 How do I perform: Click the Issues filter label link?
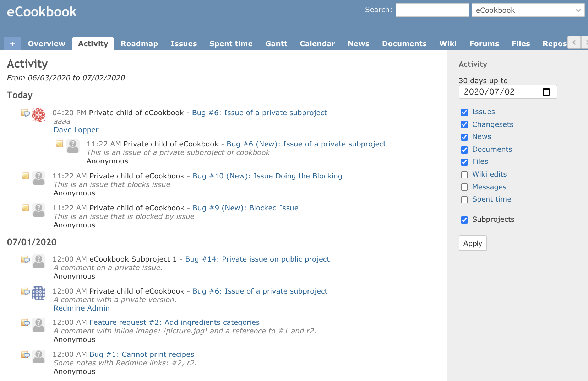click(x=483, y=112)
